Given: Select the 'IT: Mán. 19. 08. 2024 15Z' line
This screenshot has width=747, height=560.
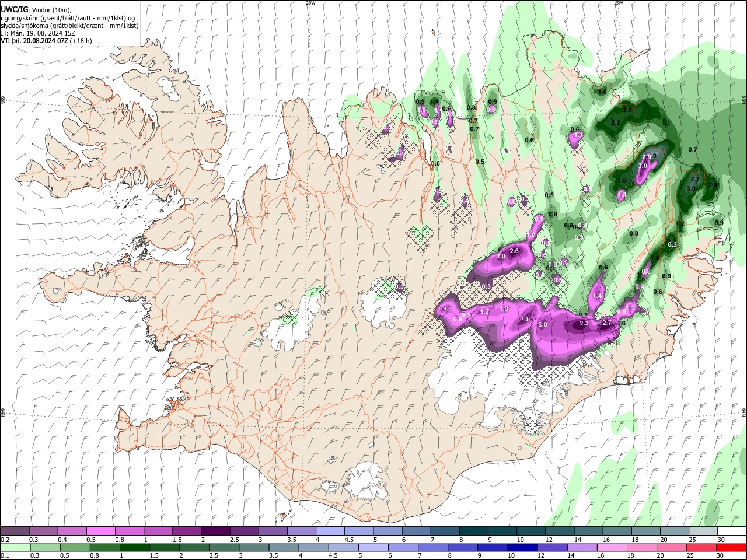Looking at the screenshot, I should [38, 33].
